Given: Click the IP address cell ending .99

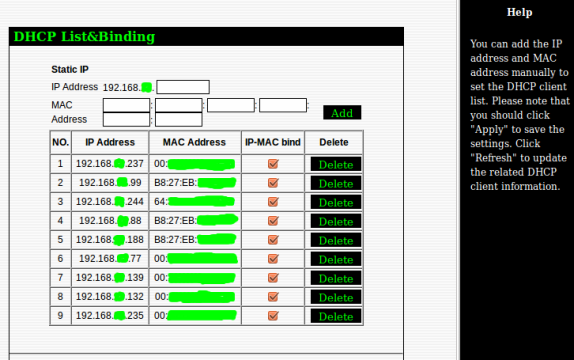Looking at the screenshot, I should click(110, 183).
